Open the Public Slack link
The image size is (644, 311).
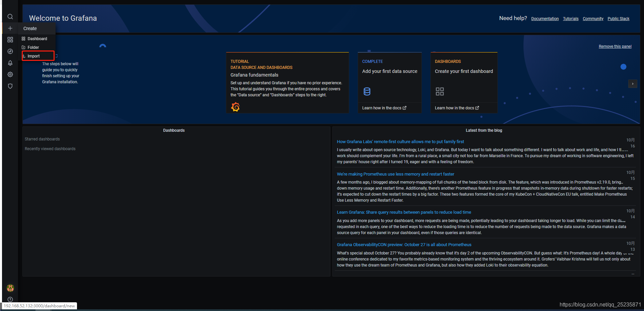pos(618,19)
